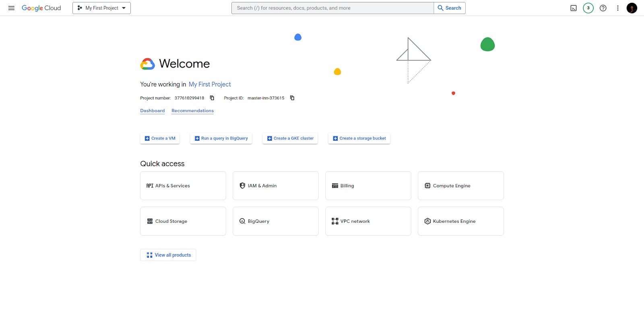
Task: Click the plus icon on Create a VM
Action: pos(147,138)
